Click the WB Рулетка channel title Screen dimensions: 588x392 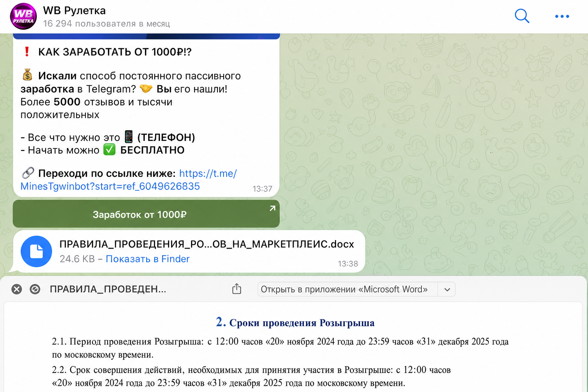74,11
